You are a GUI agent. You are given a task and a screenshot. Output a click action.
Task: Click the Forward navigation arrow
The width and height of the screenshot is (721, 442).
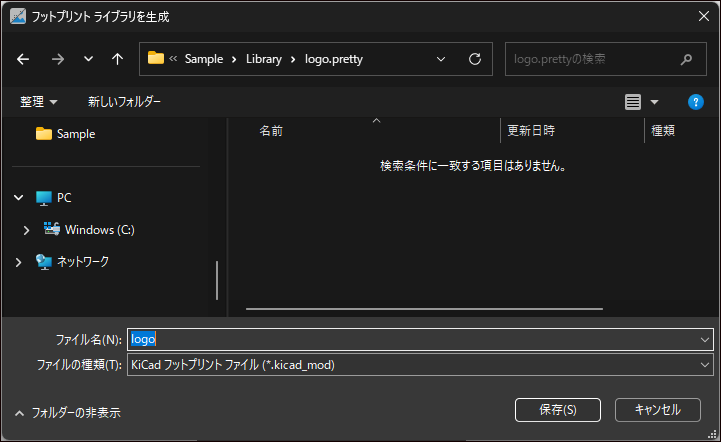57,59
